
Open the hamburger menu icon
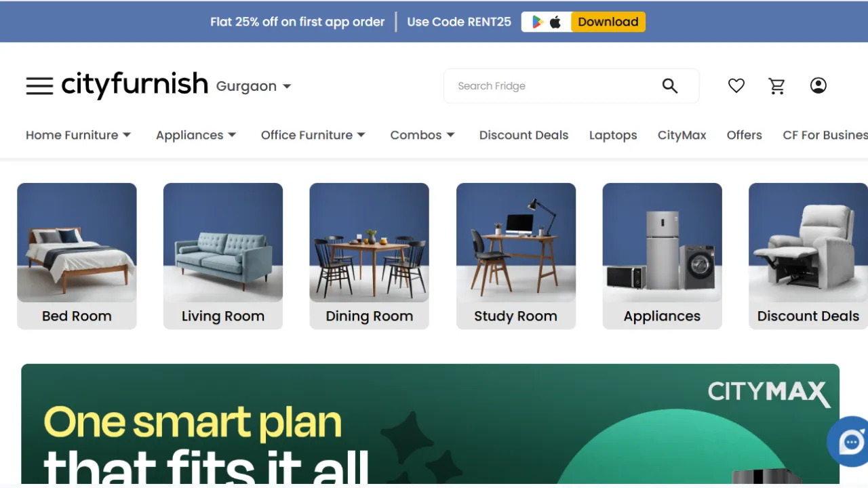[39, 86]
